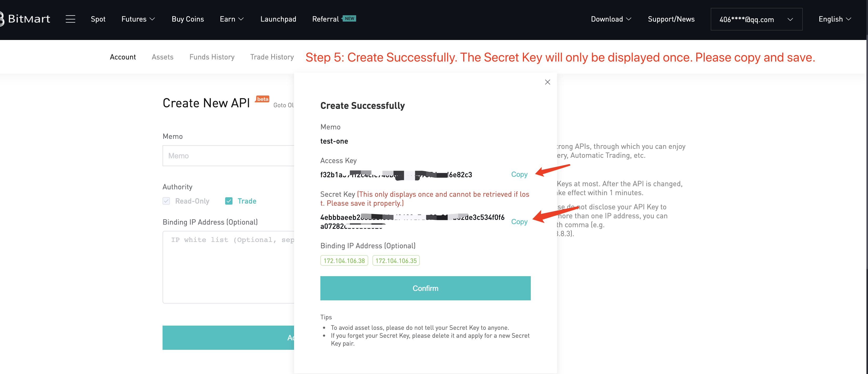Click the Referral NEW badge
Image resolution: width=868 pixels, height=374 pixels.
click(350, 18)
